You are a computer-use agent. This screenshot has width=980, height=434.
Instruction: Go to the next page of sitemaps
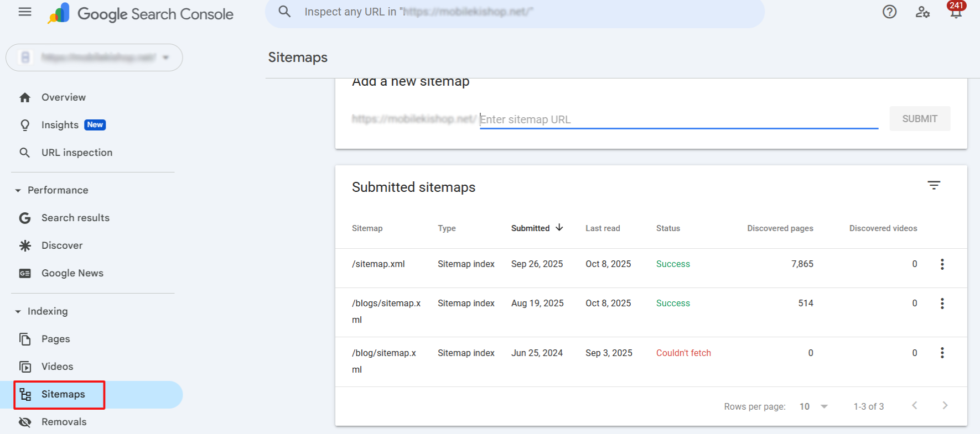[x=945, y=405]
